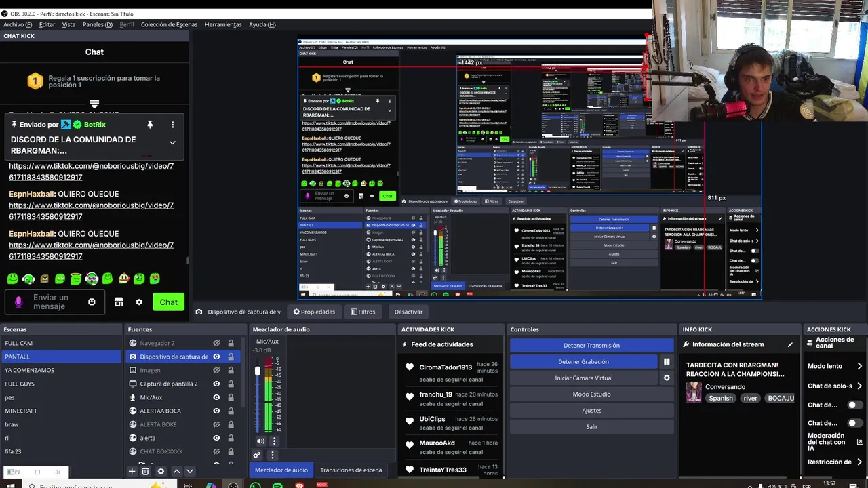The height and width of the screenshot is (488, 868).
Task: Send message with green Chat button
Action: [x=168, y=302]
